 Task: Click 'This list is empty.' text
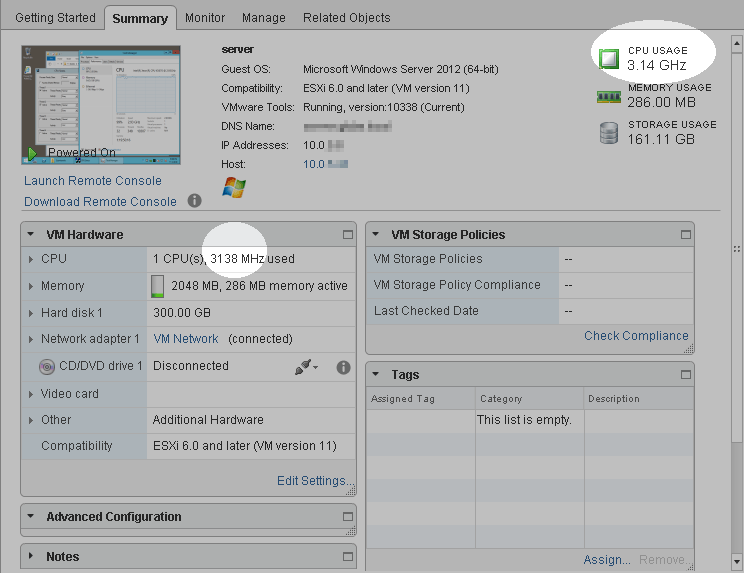pyautogui.click(x=524, y=420)
